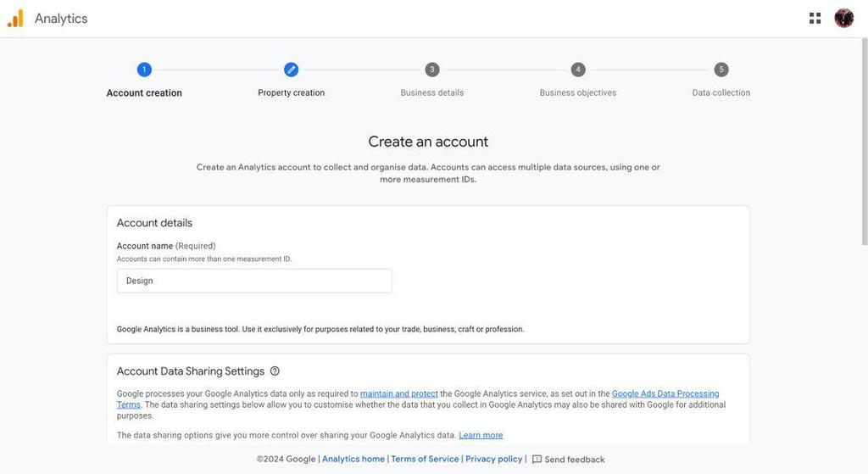Select the Account creation step label

tap(144, 93)
